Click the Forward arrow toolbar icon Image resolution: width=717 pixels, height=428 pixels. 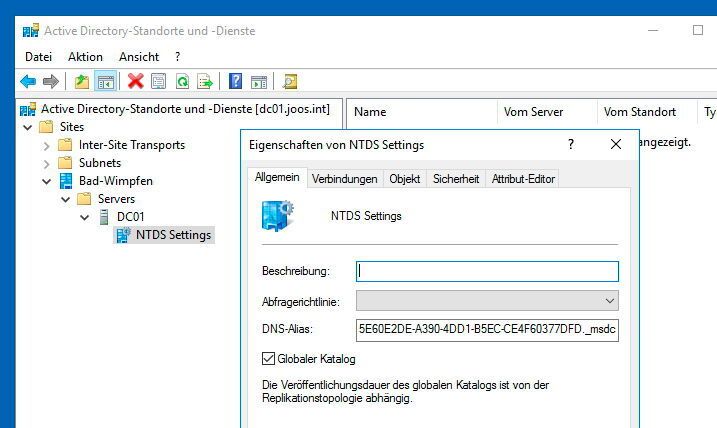[50, 82]
